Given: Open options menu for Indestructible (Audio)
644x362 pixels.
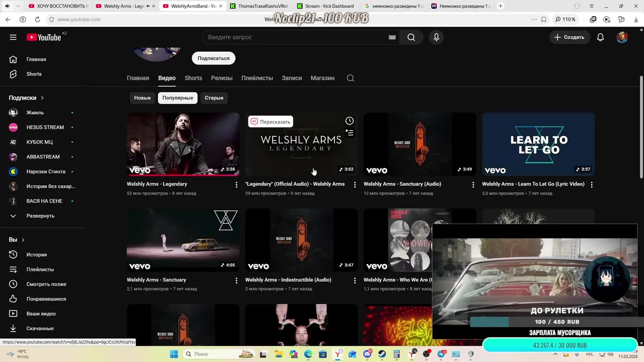Looking at the screenshot, I should 355,281.
